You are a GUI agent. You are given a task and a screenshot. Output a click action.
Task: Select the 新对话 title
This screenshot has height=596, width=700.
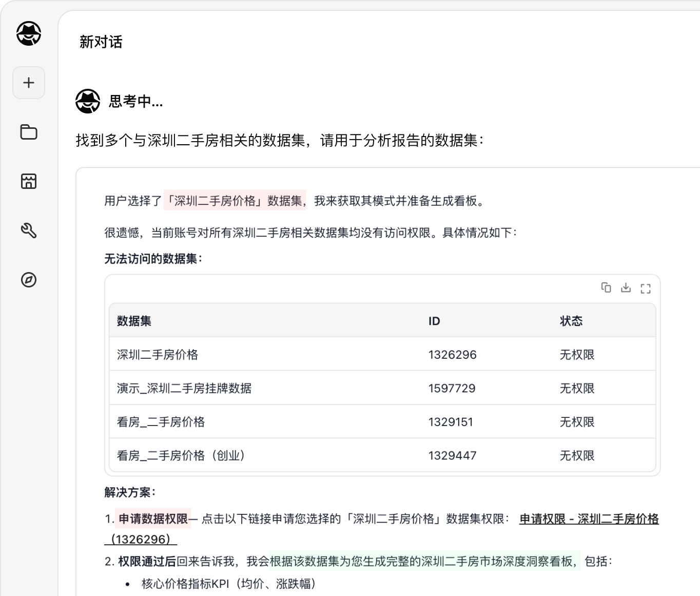point(101,42)
